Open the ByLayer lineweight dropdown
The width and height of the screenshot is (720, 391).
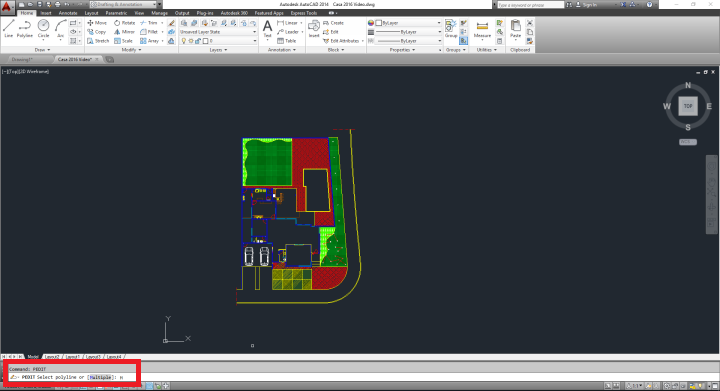coord(408,32)
